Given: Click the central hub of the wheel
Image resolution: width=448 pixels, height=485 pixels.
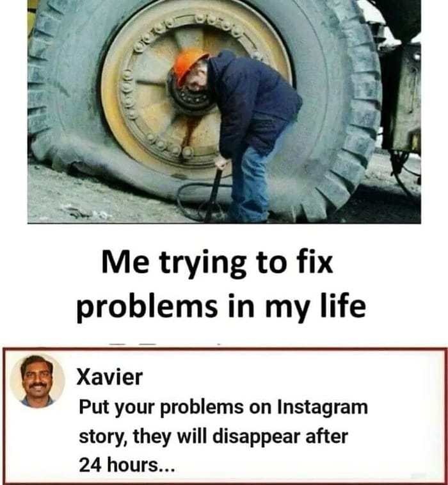Looking at the screenshot, I should (x=188, y=94).
